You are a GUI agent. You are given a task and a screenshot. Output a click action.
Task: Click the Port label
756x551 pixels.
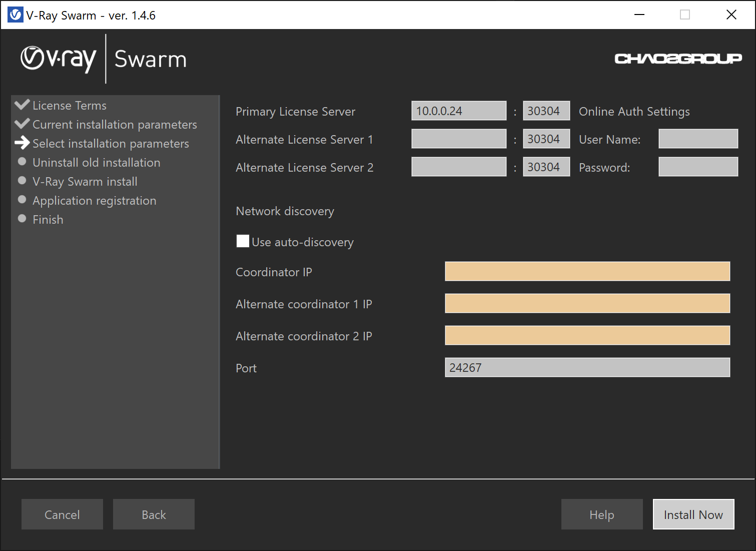point(246,368)
